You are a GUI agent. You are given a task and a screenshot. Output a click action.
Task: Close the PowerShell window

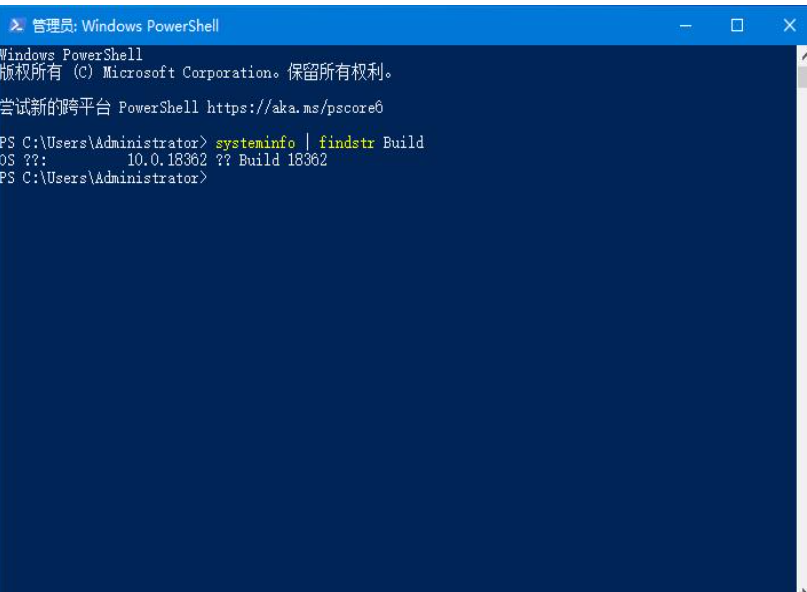click(788, 25)
